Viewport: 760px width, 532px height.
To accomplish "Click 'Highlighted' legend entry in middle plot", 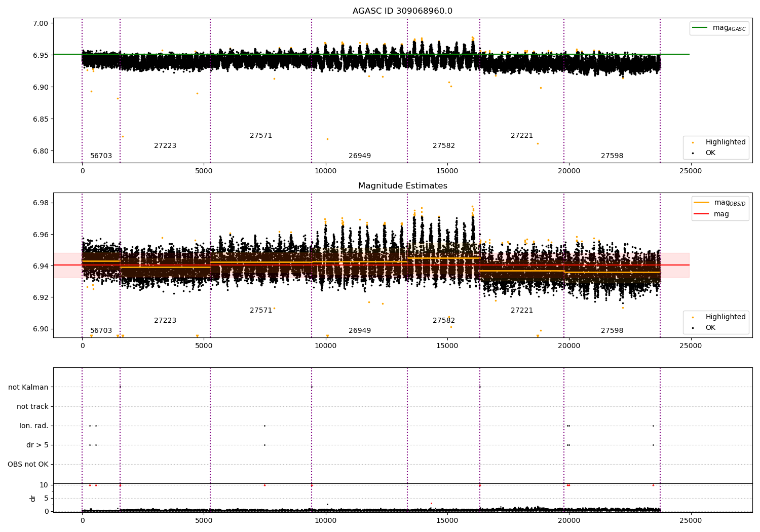I will click(726, 317).
